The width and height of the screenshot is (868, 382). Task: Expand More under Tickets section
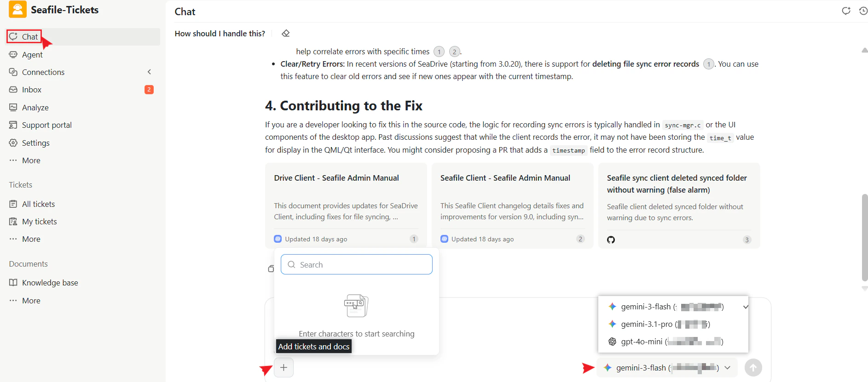pyautogui.click(x=31, y=239)
